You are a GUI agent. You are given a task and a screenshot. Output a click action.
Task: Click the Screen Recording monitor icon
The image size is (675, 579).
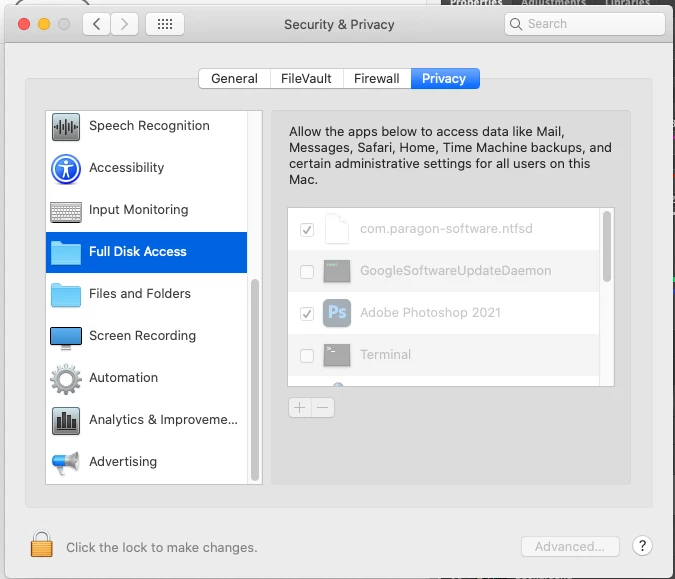coord(66,338)
